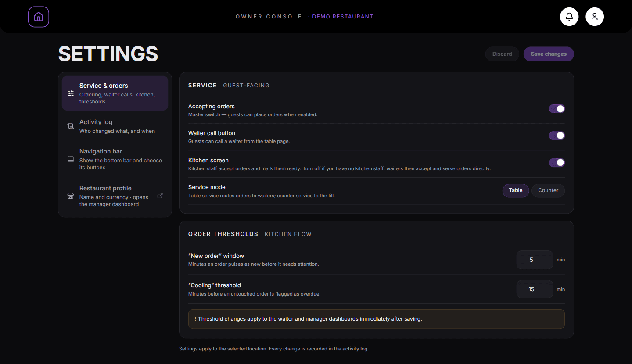Click the "Guests can call a waiter" description
The width and height of the screenshot is (632, 364).
pyautogui.click(x=239, y=142)
